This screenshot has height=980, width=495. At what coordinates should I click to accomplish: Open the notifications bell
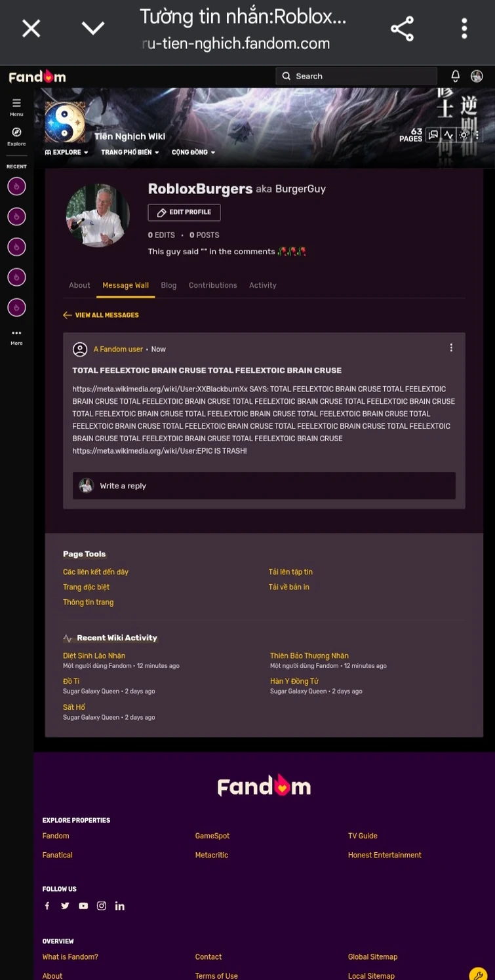point(455,76)
